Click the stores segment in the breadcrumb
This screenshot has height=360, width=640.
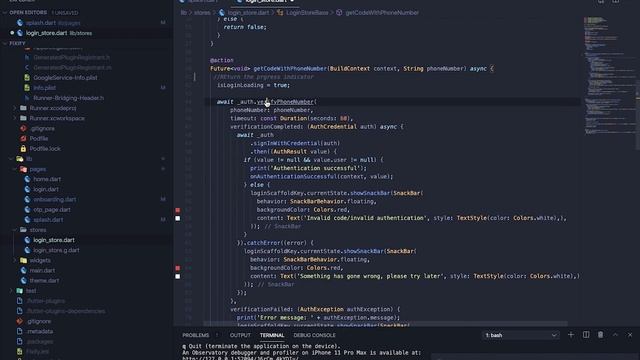pyautogui.click(x=202, y=13)
